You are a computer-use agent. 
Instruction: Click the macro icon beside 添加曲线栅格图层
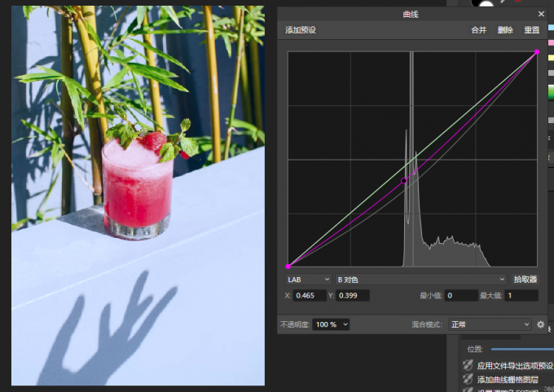pos(468,379)
